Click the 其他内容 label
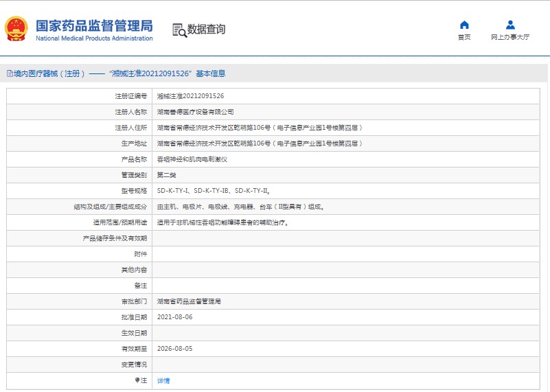The image size is (550, 392). 134,270
